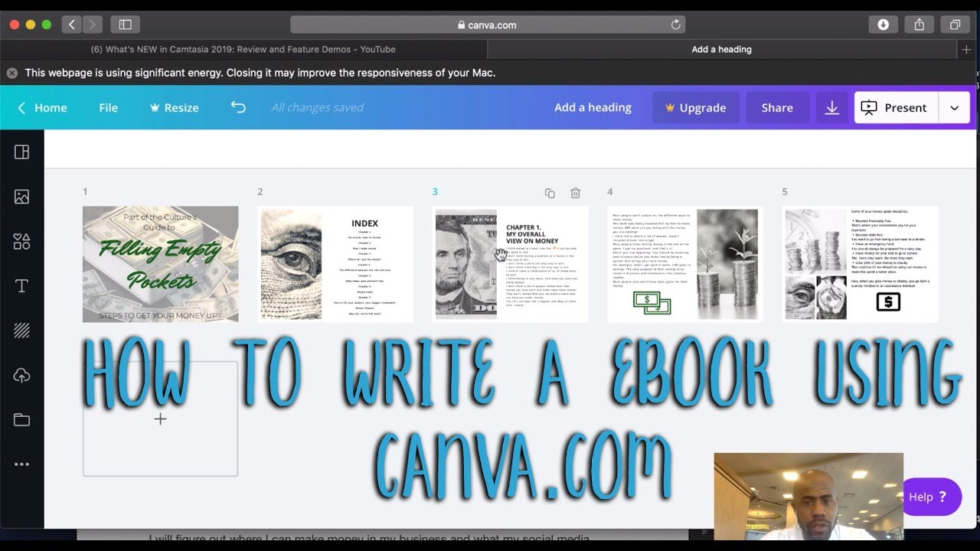Open the Folders panel in sidebar
Image resolution: width=980 pixels, height=551 pixels.
[21, 419]
